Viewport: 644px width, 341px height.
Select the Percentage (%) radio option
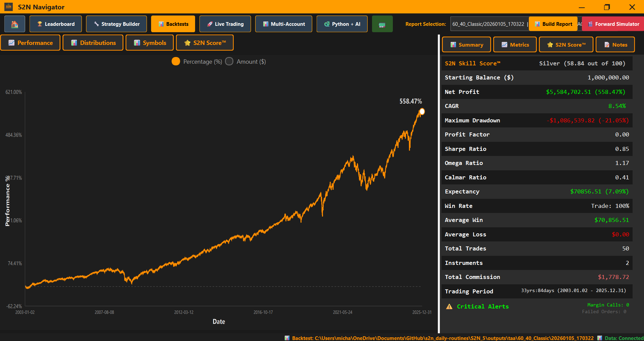[176, 61]
